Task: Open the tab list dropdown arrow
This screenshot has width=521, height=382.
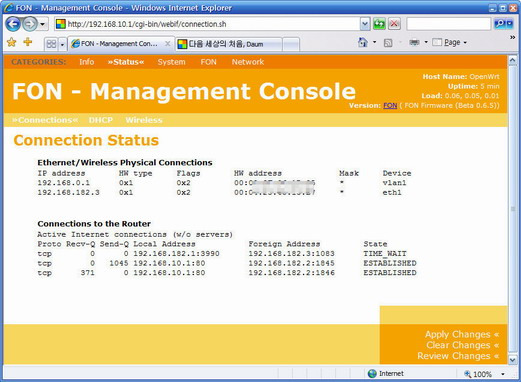Action: coord(62,44)
